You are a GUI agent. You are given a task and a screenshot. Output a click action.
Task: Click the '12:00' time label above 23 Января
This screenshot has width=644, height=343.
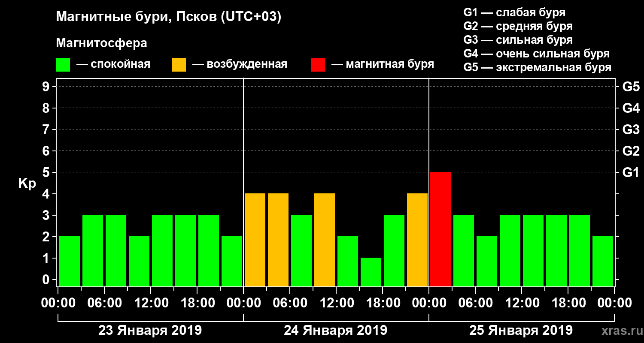(151, 303)
